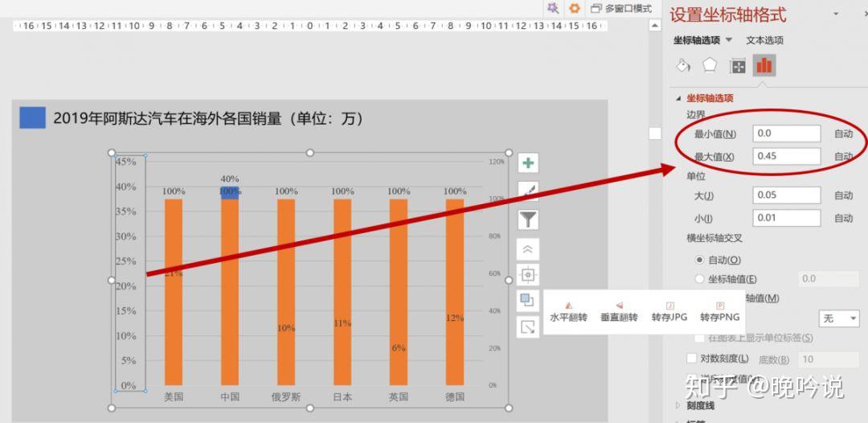Image resolution: width=868 pixels, height=423 pixels.
Task: Click the 45% left axis label
Action: pos(125,162)
